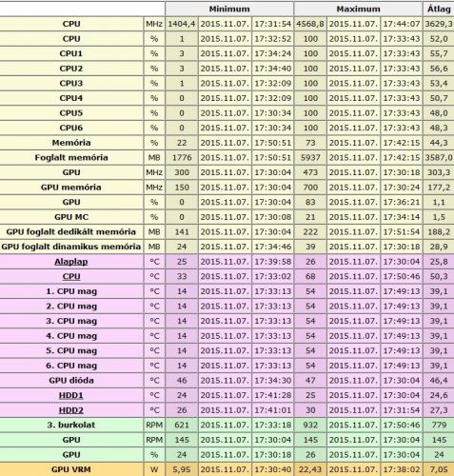Open the underlined HDD1 link

71,395
